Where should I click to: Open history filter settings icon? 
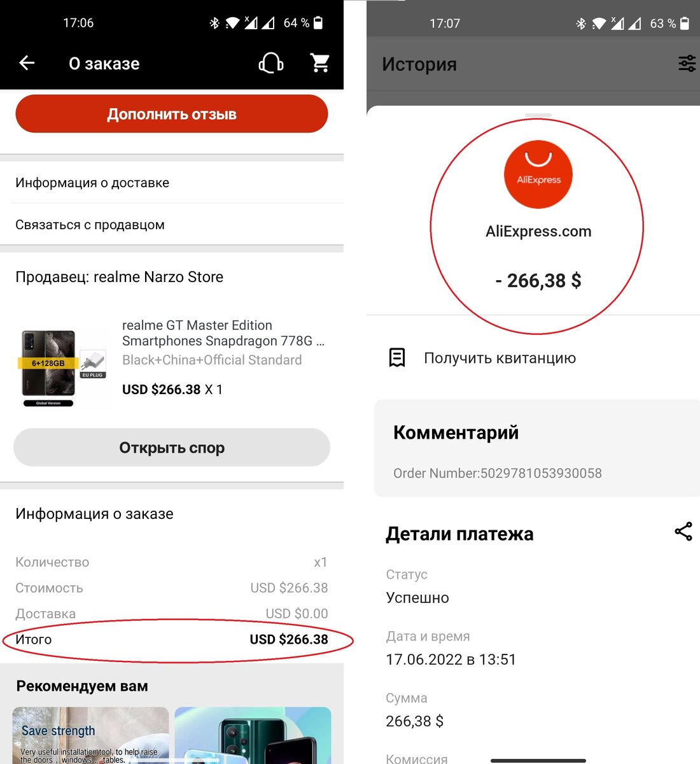pyautogui.click(x=687, y=64)
